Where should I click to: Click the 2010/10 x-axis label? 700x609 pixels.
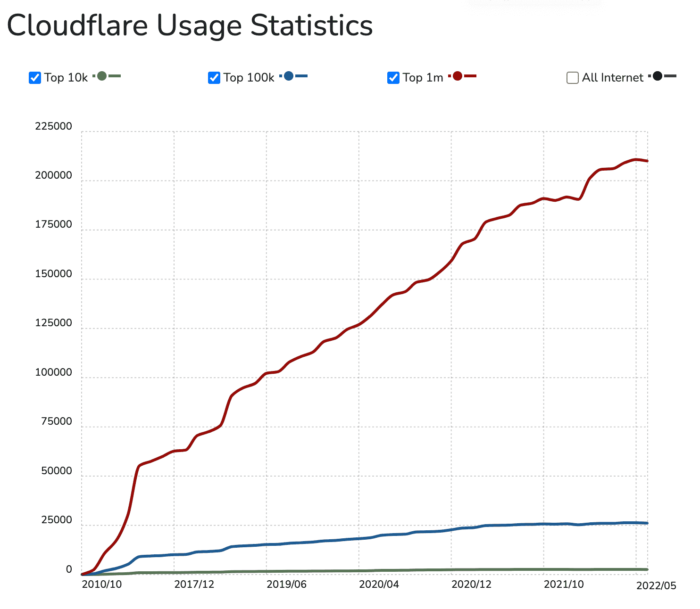102,584
